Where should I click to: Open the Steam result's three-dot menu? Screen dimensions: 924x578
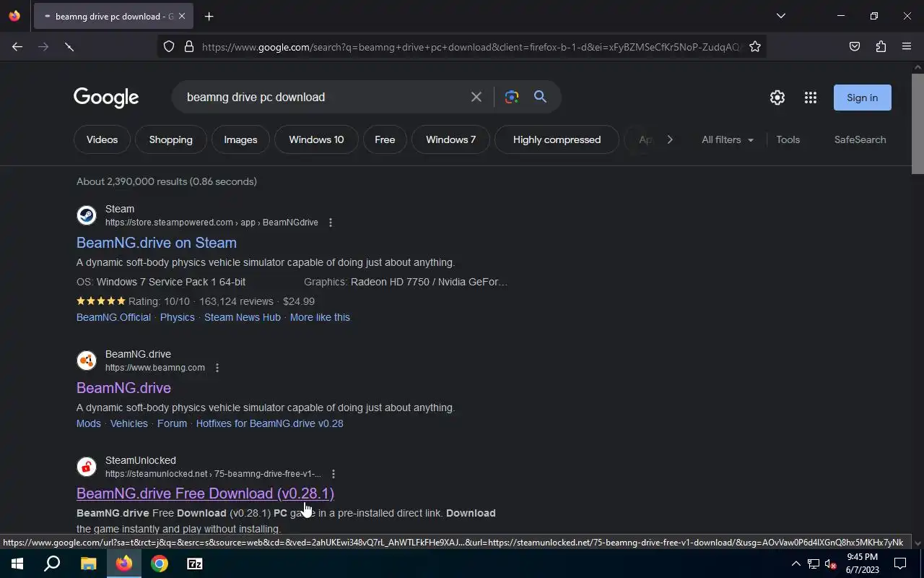(331, 223)
